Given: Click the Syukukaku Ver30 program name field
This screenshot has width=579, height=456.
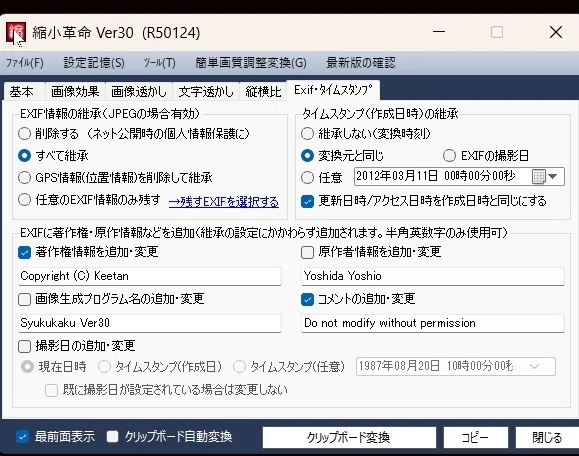Looking at the screenshot, I should click(150, 323).
